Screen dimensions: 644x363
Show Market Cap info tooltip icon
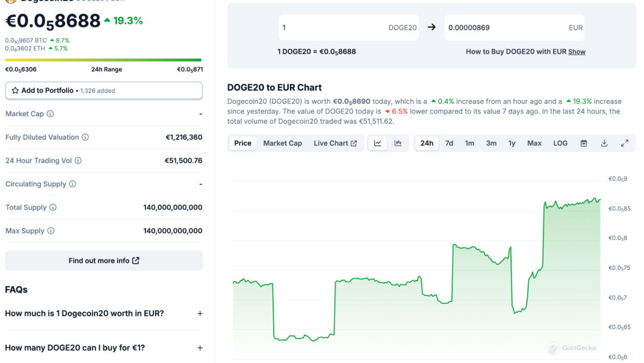(x=50, y=114)
